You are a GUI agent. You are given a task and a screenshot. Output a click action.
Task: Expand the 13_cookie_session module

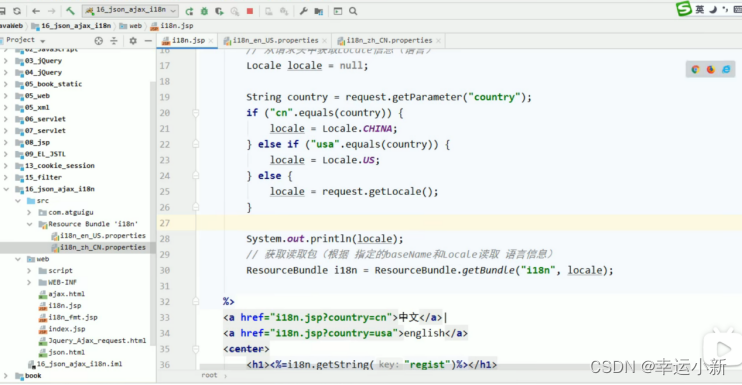[x=6, y=166]
